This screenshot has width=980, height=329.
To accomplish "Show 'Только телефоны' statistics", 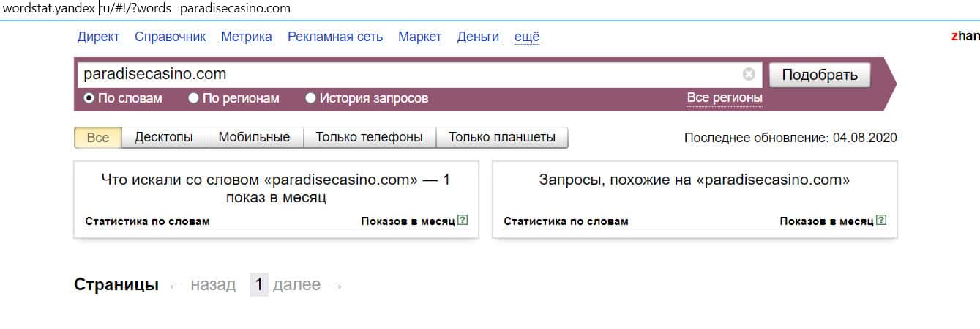I will tap(369, 137).
